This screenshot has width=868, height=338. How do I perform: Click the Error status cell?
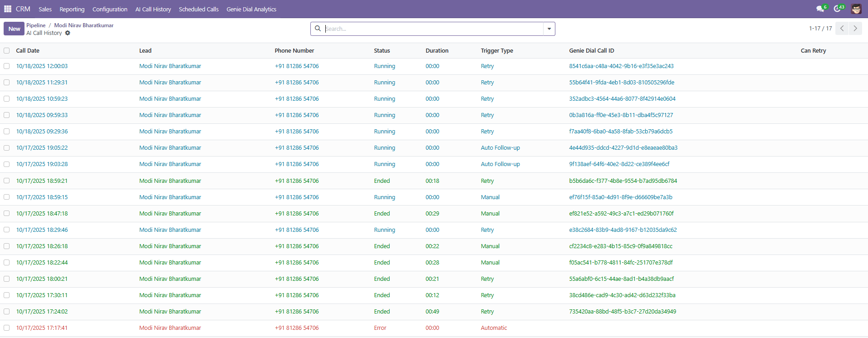point(380,328)
